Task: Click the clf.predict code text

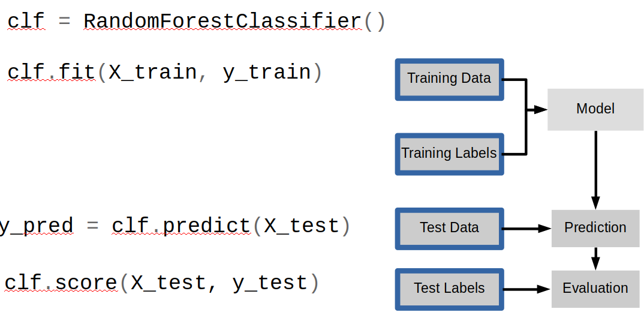Action: pos(181,226)
